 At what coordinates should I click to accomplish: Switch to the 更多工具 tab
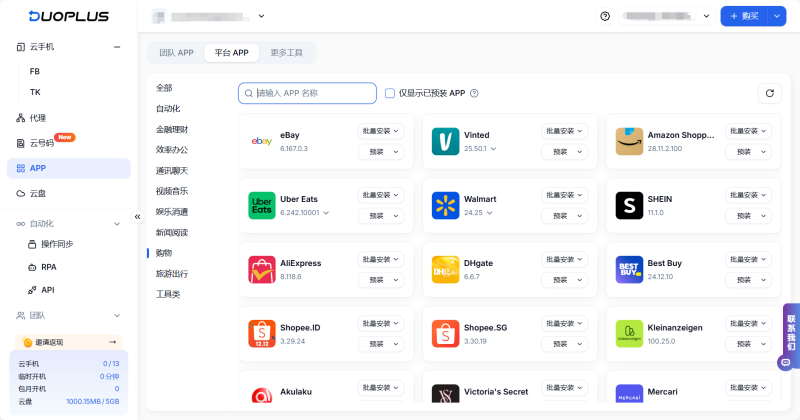293,52
